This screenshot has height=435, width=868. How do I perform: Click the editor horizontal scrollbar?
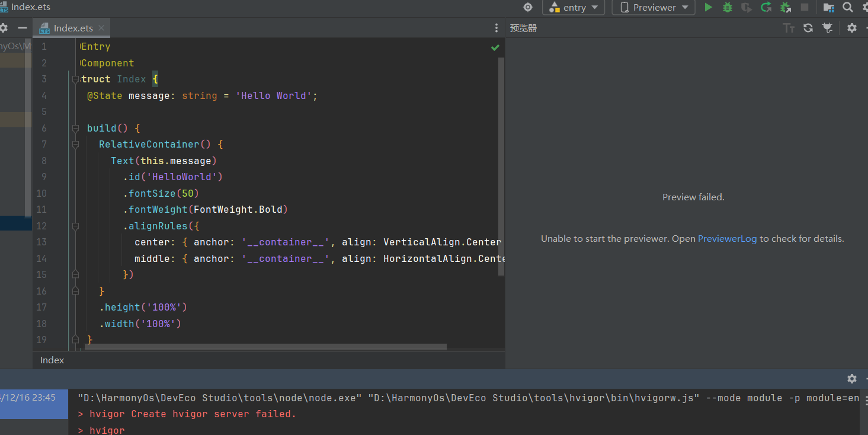click(265, 347)
